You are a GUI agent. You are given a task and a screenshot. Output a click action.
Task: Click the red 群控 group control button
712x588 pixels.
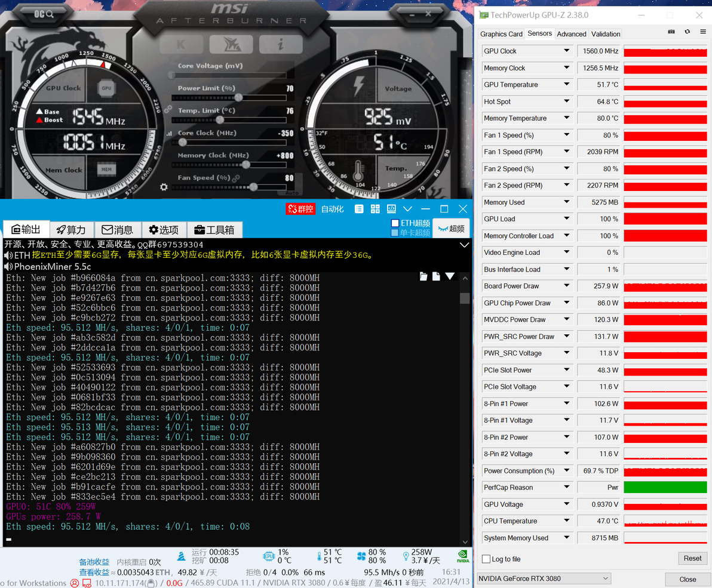[300, 209]
